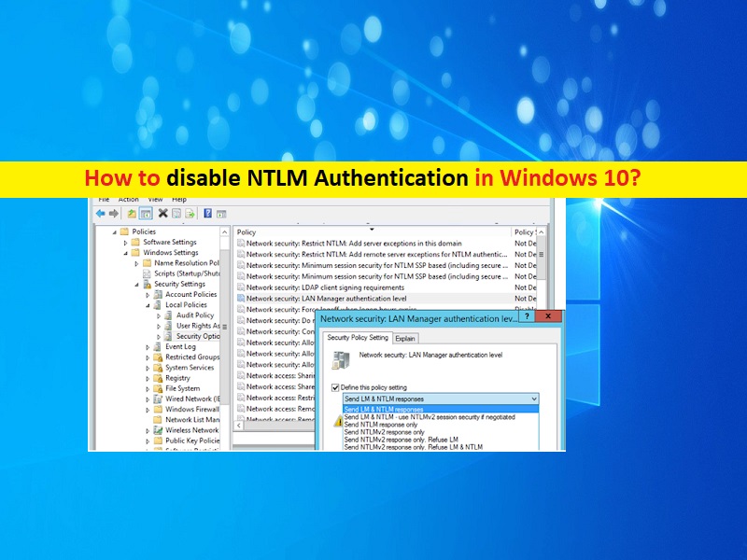
Task: Enable the Define this policy setting checkbox
Action: pyautogui.click(x=336, y=385)
